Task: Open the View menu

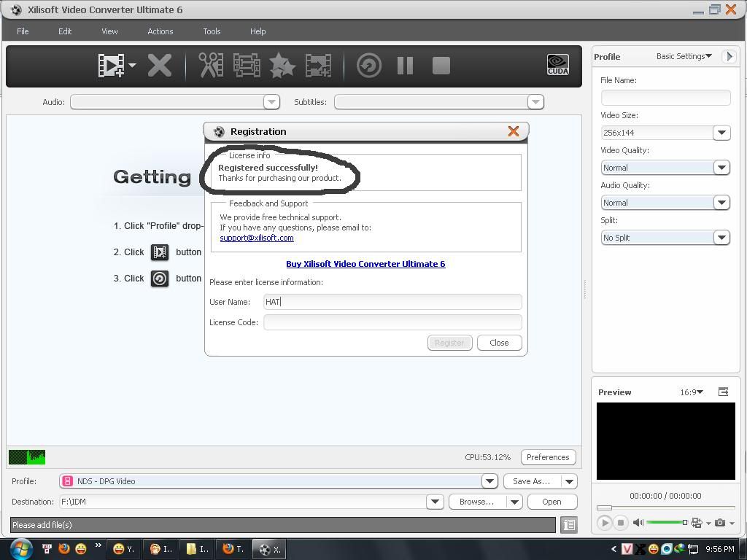Action: pos(109,31)
